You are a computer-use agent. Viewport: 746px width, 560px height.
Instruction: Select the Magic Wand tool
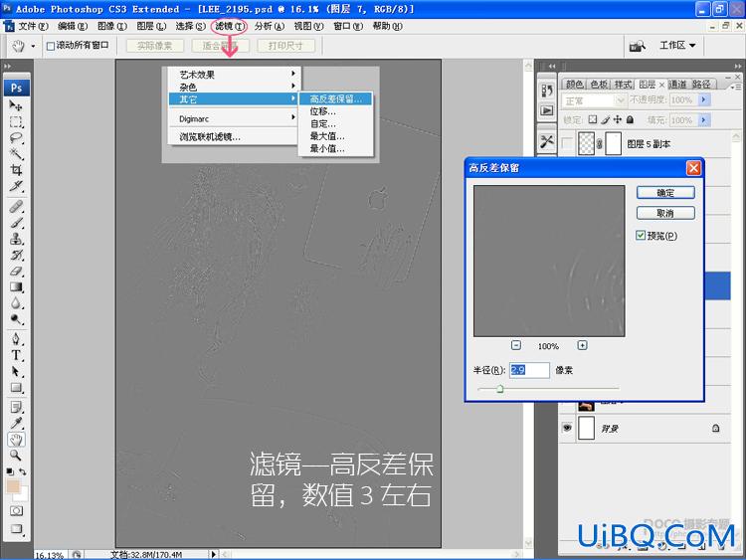coord(16,154)
